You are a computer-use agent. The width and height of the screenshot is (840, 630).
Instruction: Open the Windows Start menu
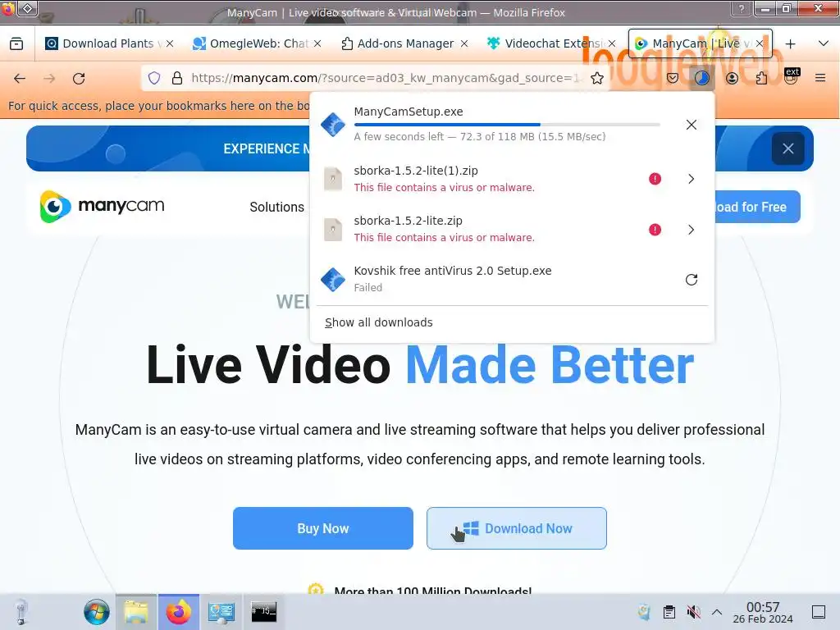click(x=97, y=612)
